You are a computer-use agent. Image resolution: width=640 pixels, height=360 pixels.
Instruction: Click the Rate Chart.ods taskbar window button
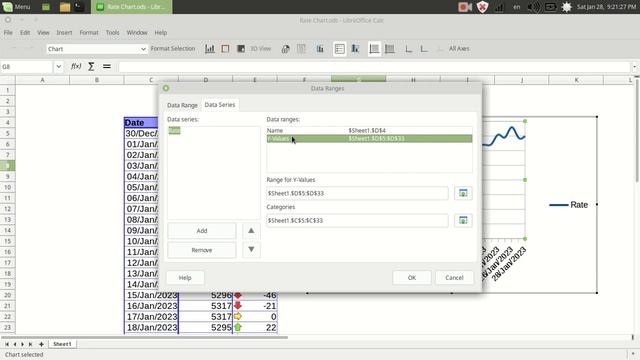131,7
